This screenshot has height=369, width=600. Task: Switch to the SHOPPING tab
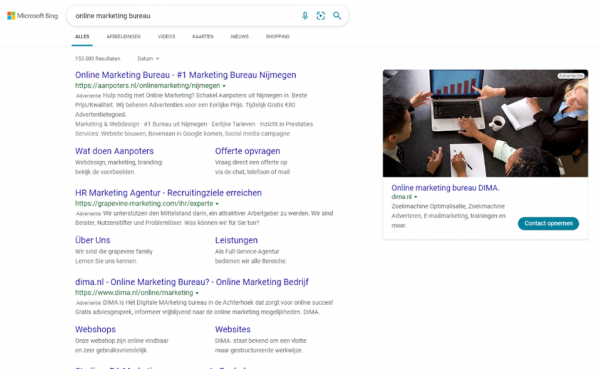tap(277, 37)
